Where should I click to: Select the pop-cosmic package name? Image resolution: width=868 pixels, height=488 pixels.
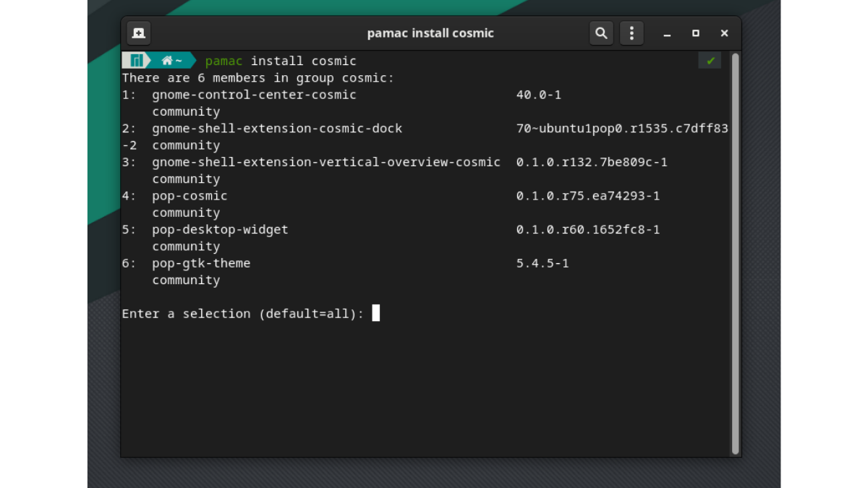pyautogui.click(x=190, y=196)
